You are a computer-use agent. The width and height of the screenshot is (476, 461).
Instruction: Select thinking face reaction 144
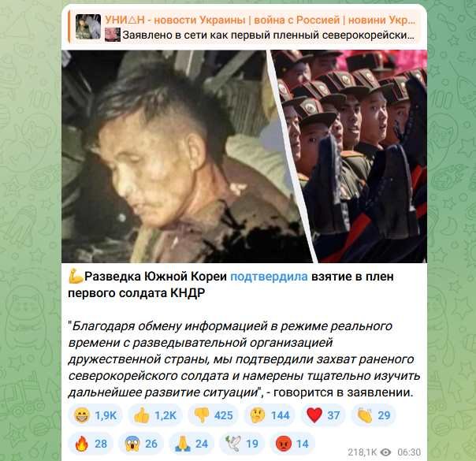(270, 415)
